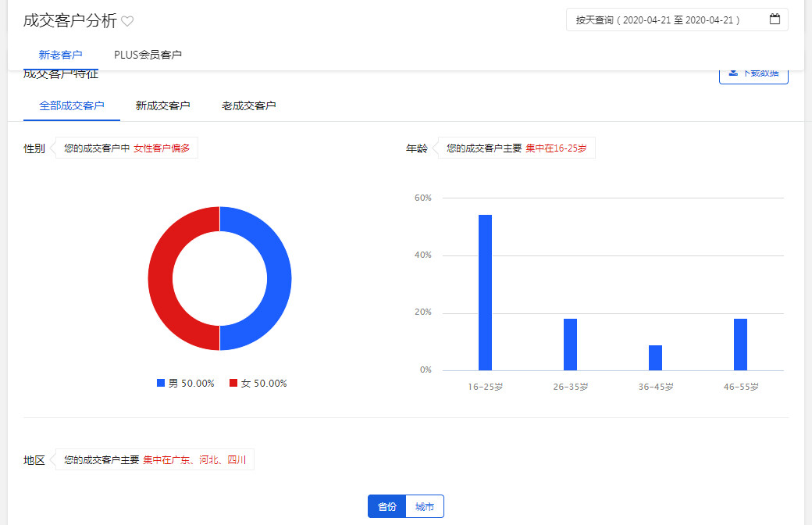The width and height of the screenshot is (812, 525).
Task: Click the 36-45岁 age bar
Action: click(x=655, y=358)
